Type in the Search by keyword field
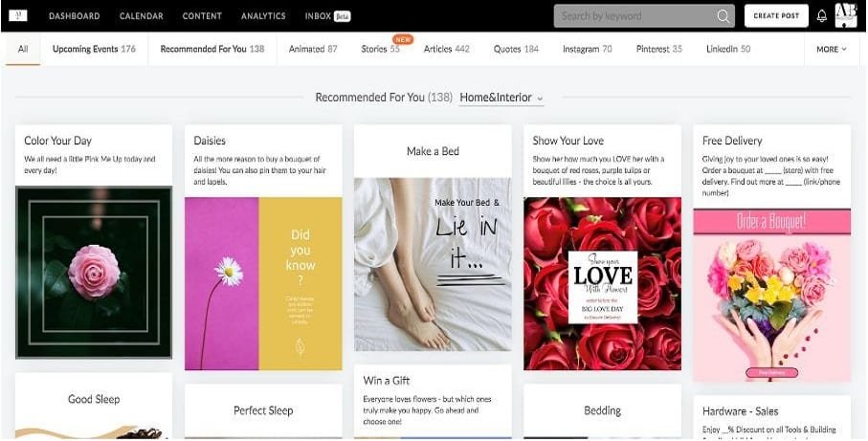The height and width of the screenshot is (441, 868). point(632,16)
